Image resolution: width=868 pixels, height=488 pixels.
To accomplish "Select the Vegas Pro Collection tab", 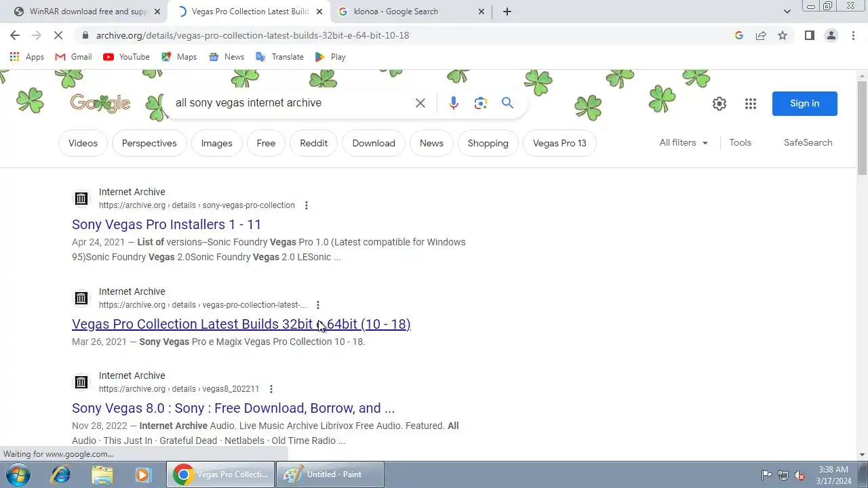I will pyautogui.click(x=249, y=12).
